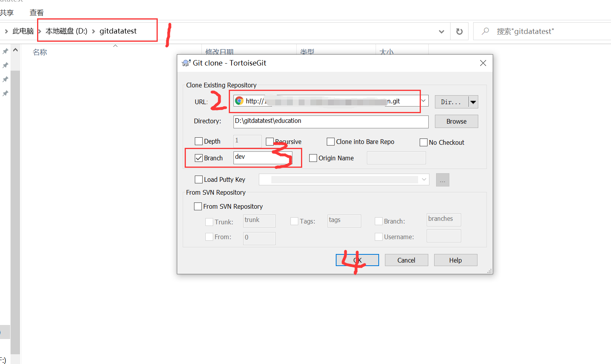Check Clone into Bare Repo option
Viewport: 611px width, 364px height.
tap(331, 142)
